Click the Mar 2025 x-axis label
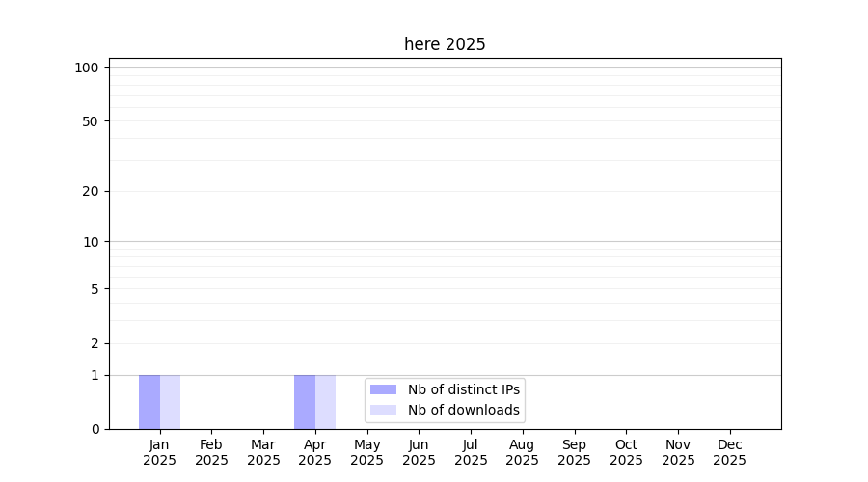This screenshot has height=482, width=868. [263, 452]
